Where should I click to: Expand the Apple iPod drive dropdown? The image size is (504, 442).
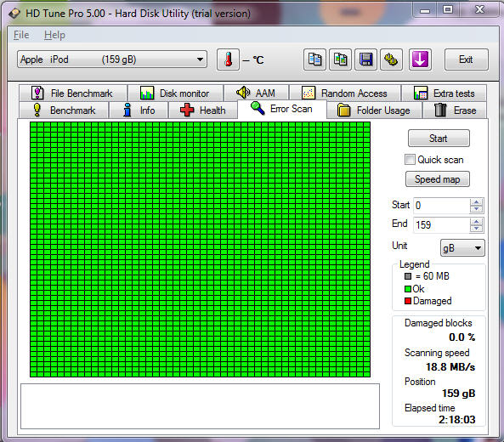point(112,59)
